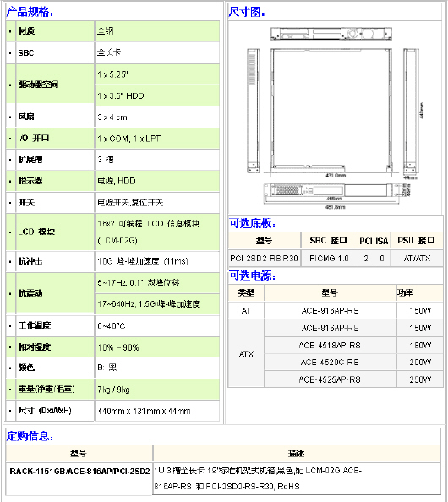Select the ACE-4520C-RS power model
The height and width of the screenshot is (502, 448).
point(331,363)
